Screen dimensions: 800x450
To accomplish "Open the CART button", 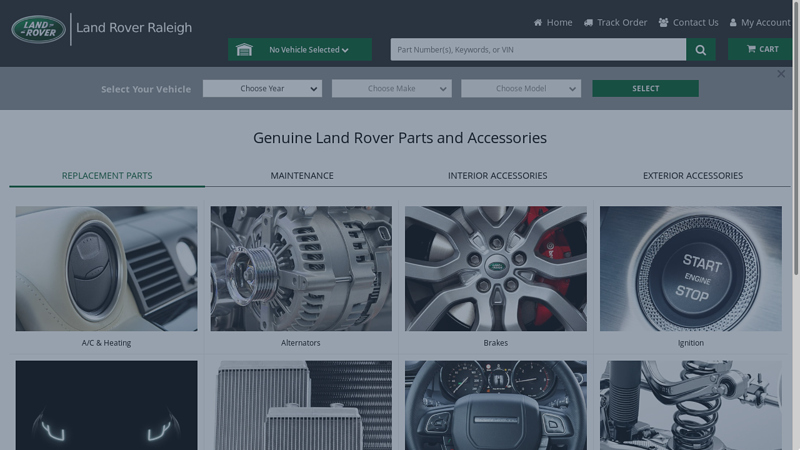I will 760,49.
